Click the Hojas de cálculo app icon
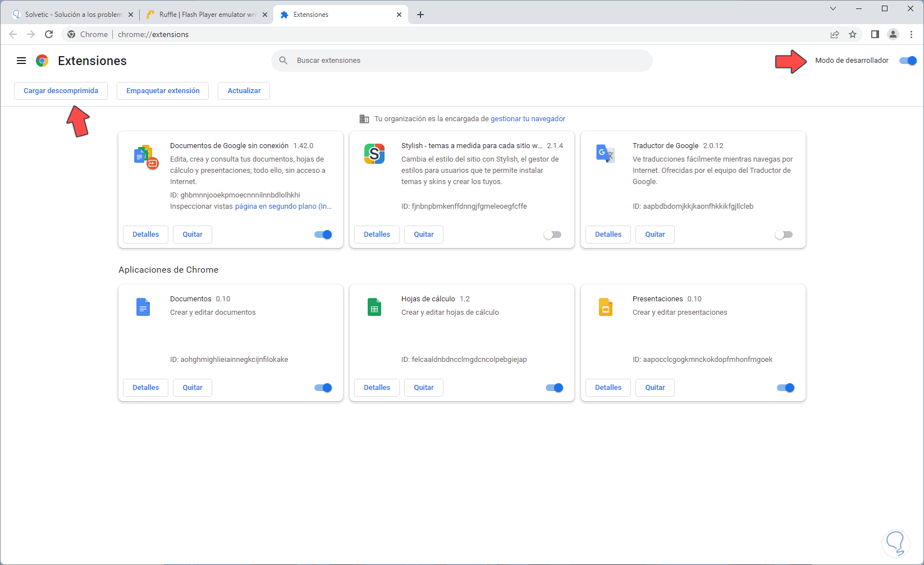924x565 pixels. [374, 307]
